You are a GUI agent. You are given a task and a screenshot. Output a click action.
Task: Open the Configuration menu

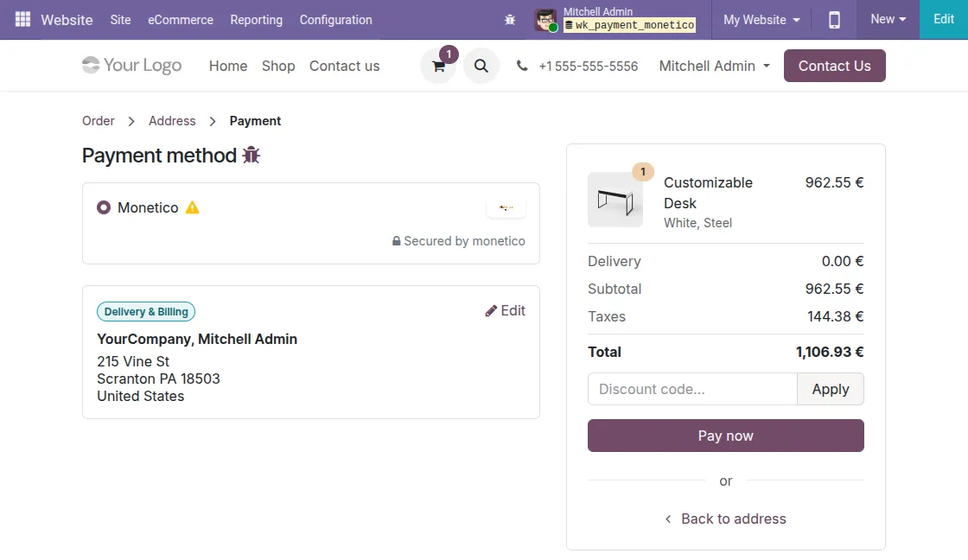336,20
